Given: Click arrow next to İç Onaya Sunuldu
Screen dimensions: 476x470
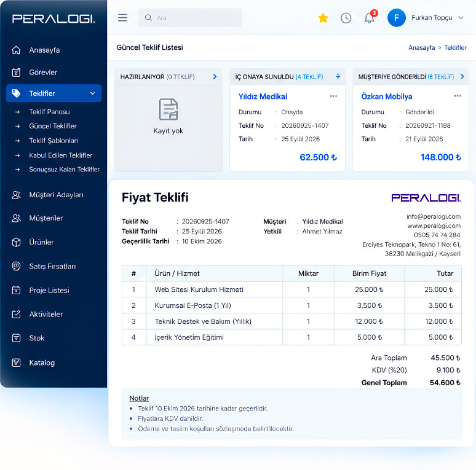Looking at the screenshot, I should point(338,76).
